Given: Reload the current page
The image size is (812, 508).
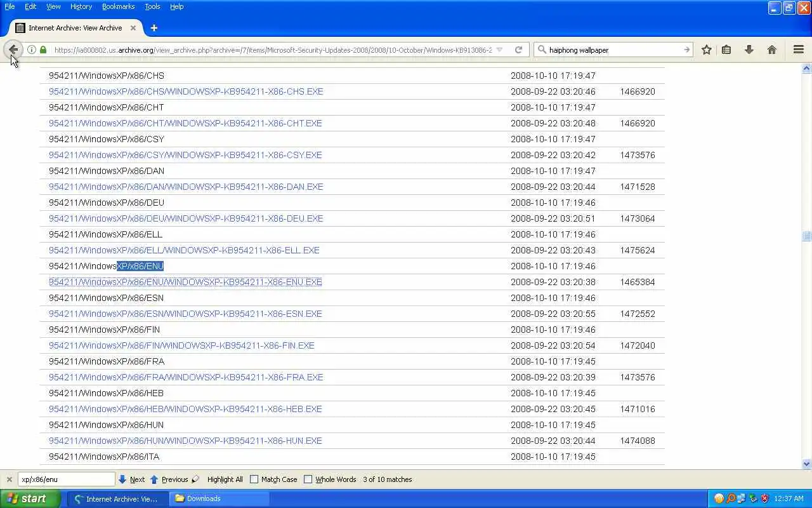Looking at the screenshot, I should pyautogui.click(x=518, y=50).
